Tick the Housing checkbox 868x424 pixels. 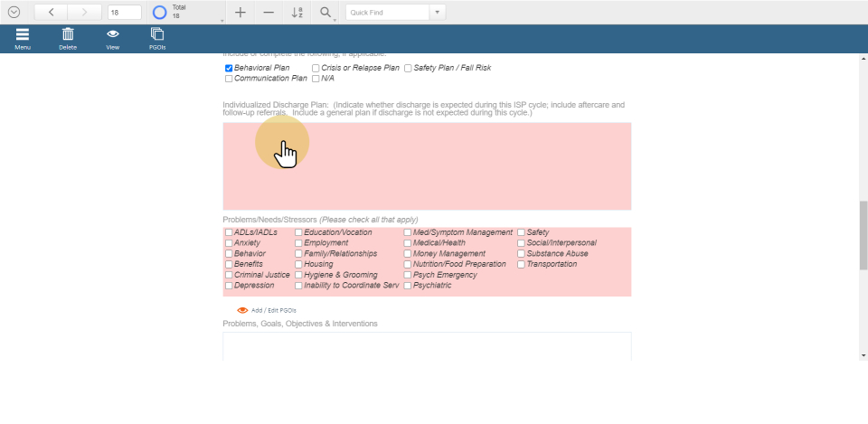pos(298,265)
